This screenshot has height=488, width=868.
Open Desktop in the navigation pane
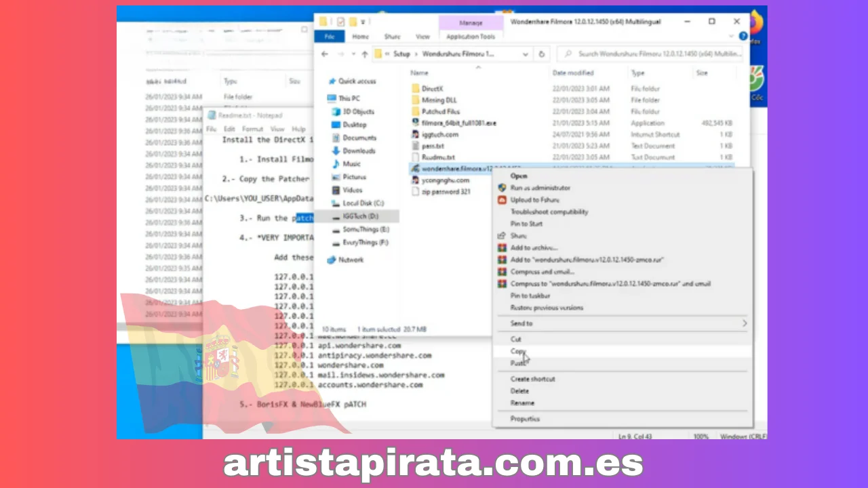tap(354, 125)
